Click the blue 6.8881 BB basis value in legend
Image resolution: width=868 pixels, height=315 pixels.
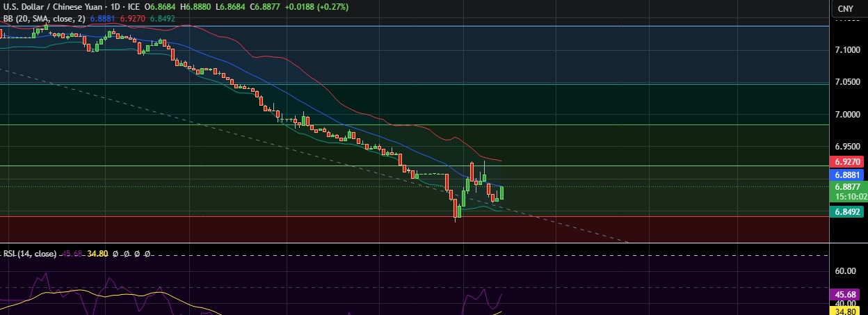coord(102,19)
